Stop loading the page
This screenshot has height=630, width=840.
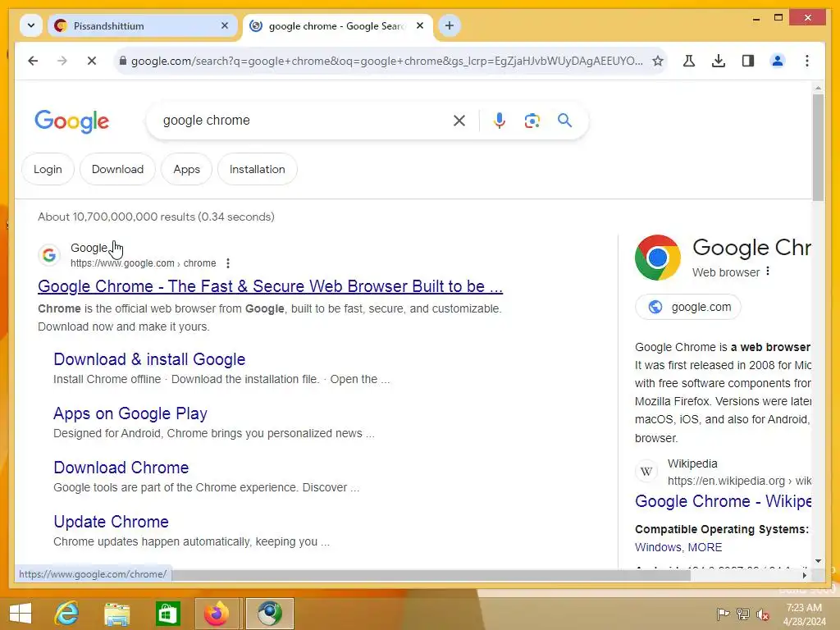click(x=92, y=61)
